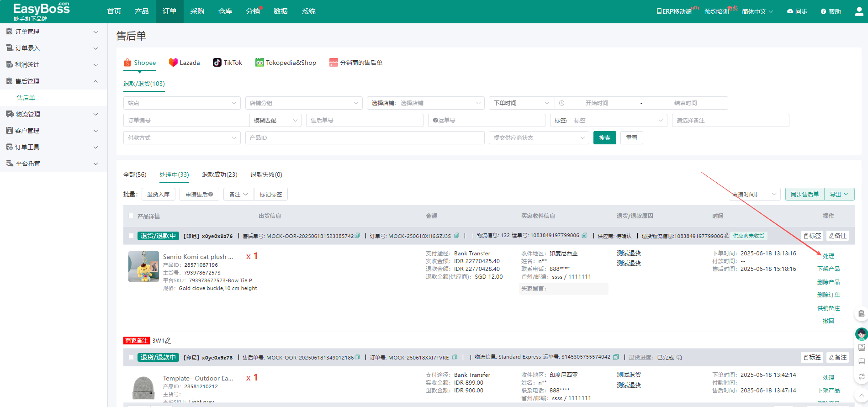The height and width of the screenshot is (407, 868).
Task: Open 标签 tag filter dropdown
Action: click(x=609, y=121)
